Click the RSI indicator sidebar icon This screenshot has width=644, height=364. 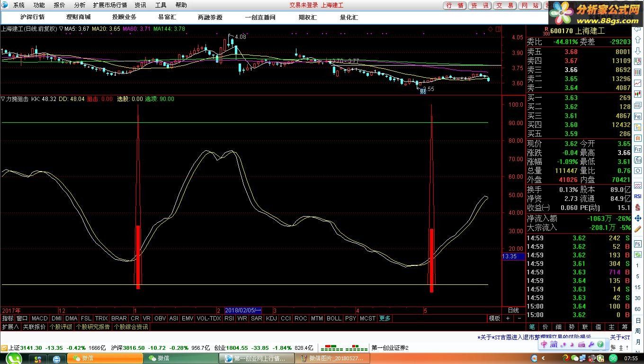point(638,196)
